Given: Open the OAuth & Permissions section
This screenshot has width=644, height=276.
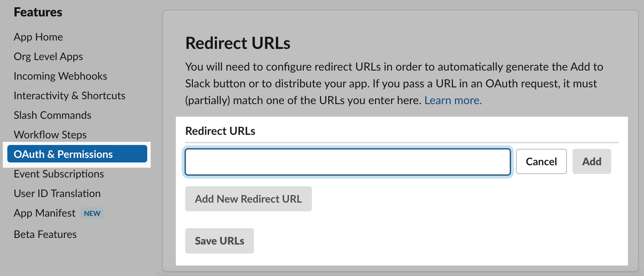Looking at the screenshot, I should [63, 154].
